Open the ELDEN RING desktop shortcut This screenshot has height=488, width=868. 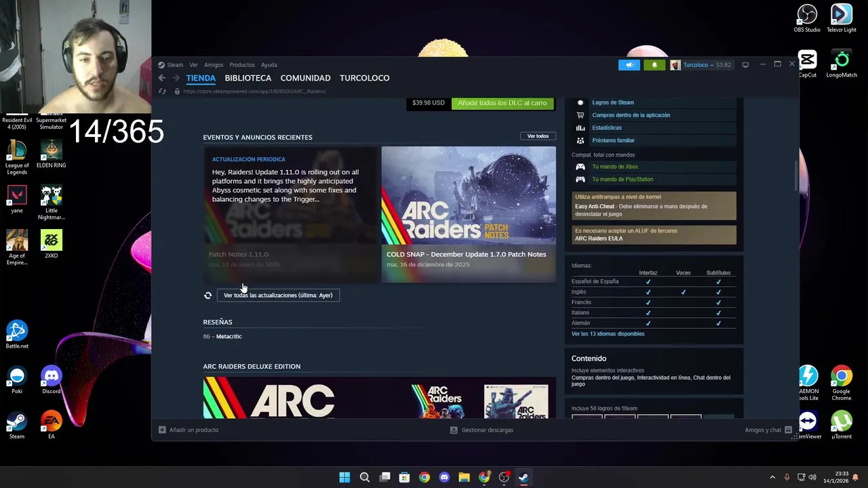(x=51, y=154)
